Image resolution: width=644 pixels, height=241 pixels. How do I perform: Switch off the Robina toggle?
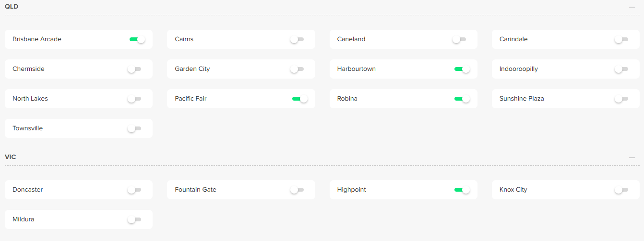coord(462,99)
